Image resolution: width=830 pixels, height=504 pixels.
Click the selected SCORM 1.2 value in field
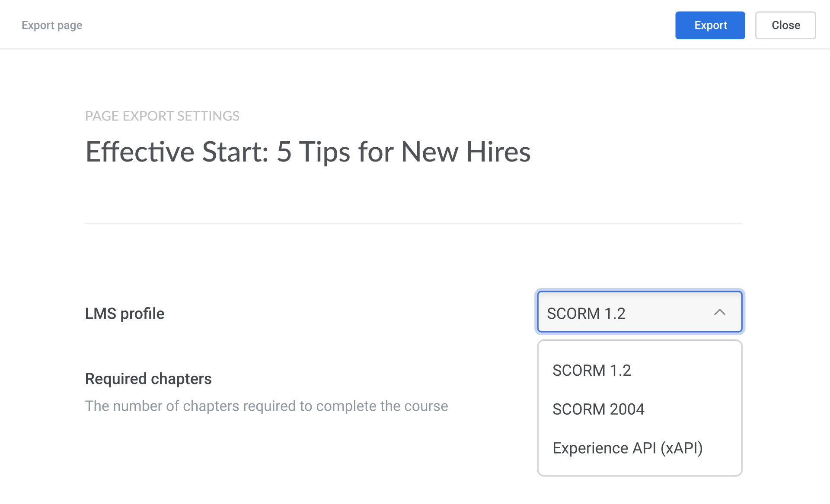click(586, 314)
